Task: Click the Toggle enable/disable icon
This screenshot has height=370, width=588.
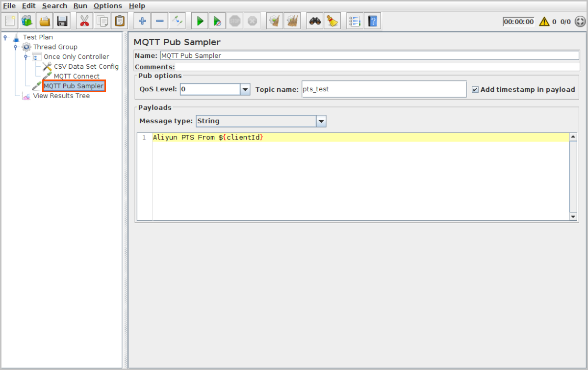Action: (x=177, y=21)
